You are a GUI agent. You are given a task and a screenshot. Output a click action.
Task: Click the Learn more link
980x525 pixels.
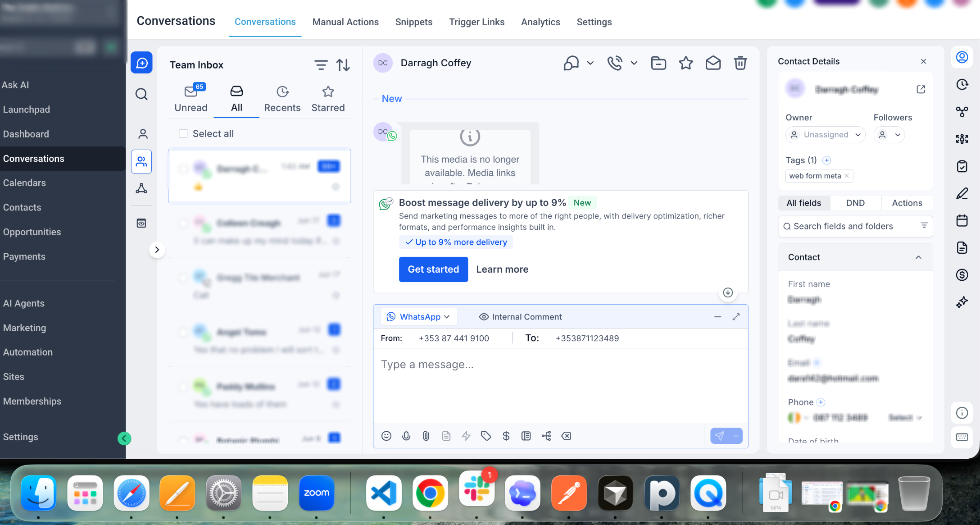point(502,269)
